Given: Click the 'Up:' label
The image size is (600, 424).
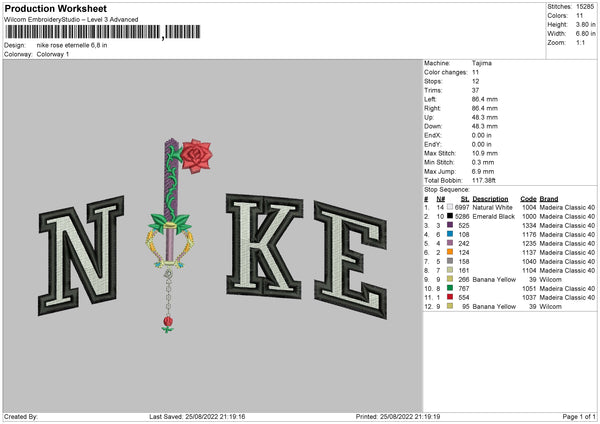Looking at the screenshot, I should (x=429, y=117).
